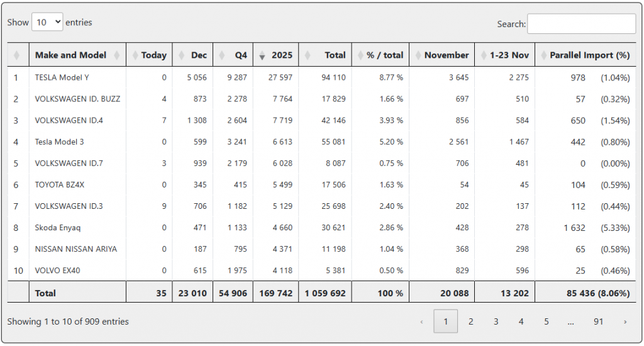Viewport: 644px width, 346px height.
Task: Go to page 2 of results
Action: 470,321
